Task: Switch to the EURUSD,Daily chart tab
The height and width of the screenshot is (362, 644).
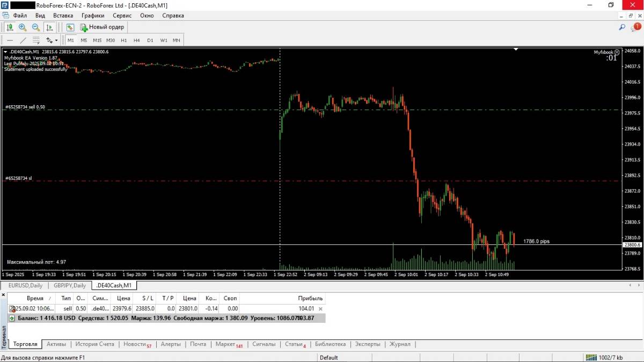Action: click(25, 285)
